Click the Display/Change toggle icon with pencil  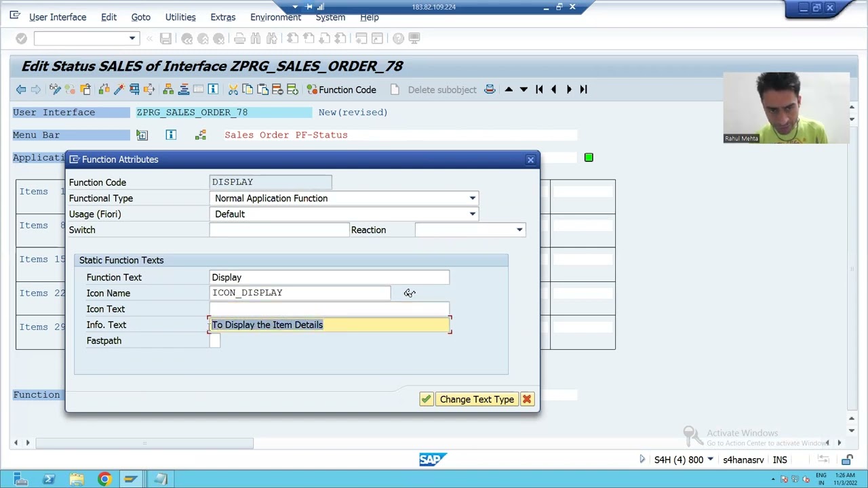click(55, 89)
